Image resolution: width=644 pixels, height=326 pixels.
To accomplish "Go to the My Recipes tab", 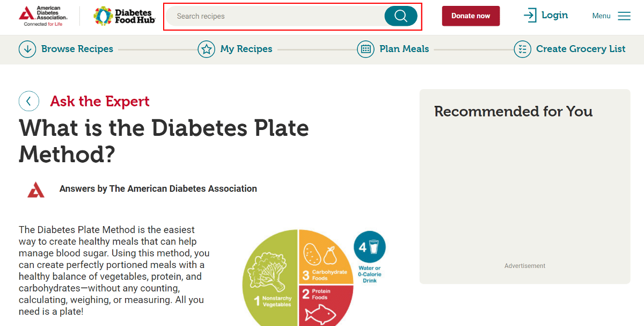I will 246,49.
